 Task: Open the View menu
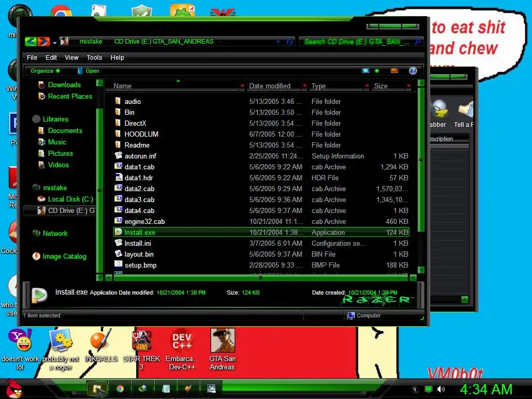coord(71,57)
